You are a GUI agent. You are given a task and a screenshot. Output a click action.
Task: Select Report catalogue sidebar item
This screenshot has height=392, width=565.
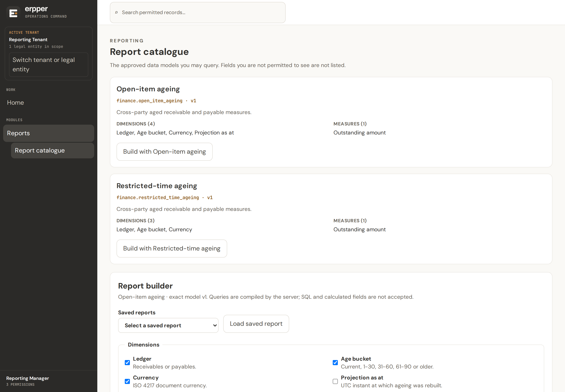pyautogui.click(x=53, y=151)
